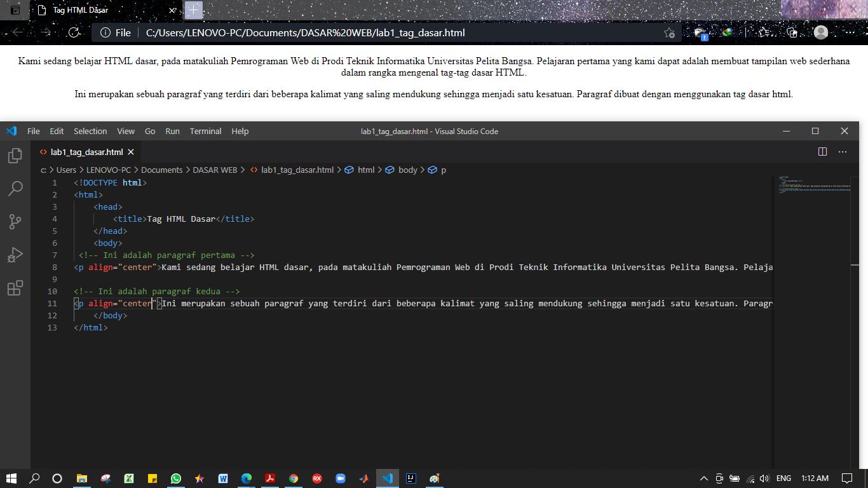Open Microsoft Word from the taskbar
This screenshot has height=488, width=868.
[x=223, y=478]
